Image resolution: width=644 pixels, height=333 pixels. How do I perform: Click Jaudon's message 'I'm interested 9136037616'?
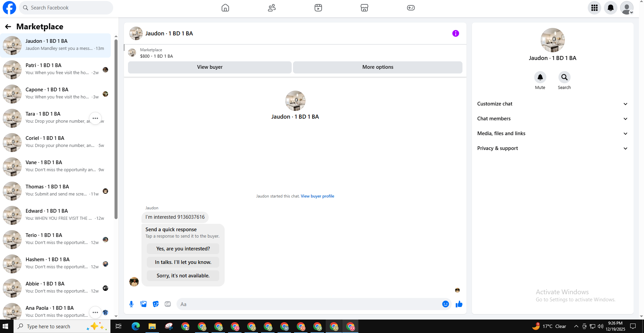click(175, 217)
